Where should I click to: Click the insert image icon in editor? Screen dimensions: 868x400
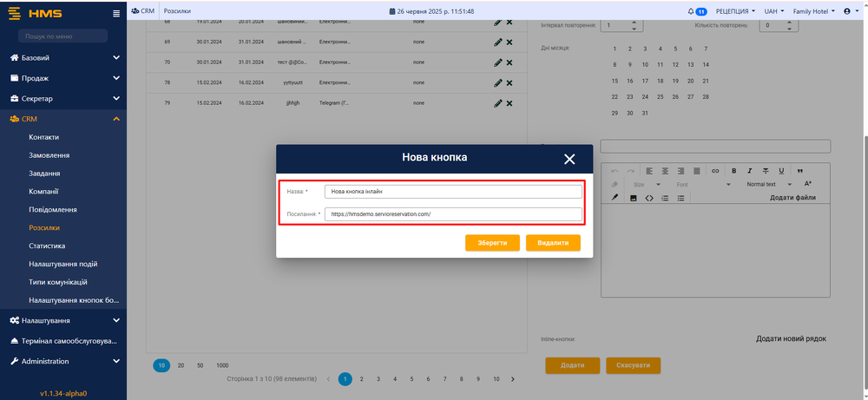(x=633, y=198)
